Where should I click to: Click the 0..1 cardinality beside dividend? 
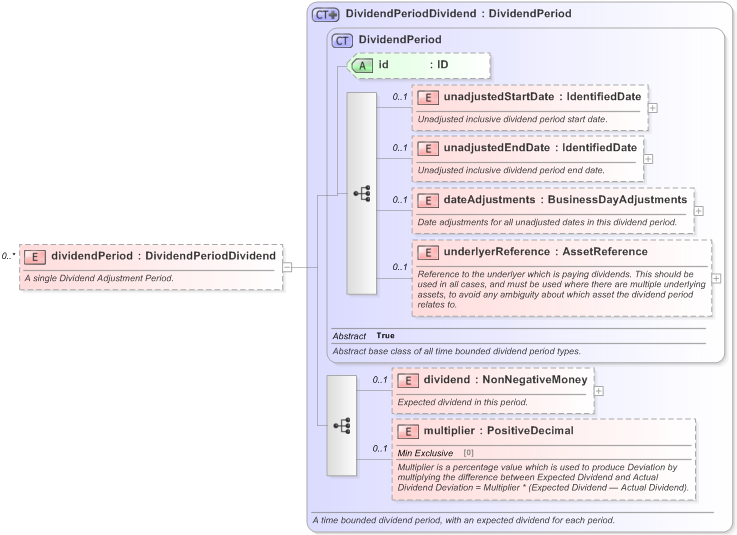tap(380, 380)
